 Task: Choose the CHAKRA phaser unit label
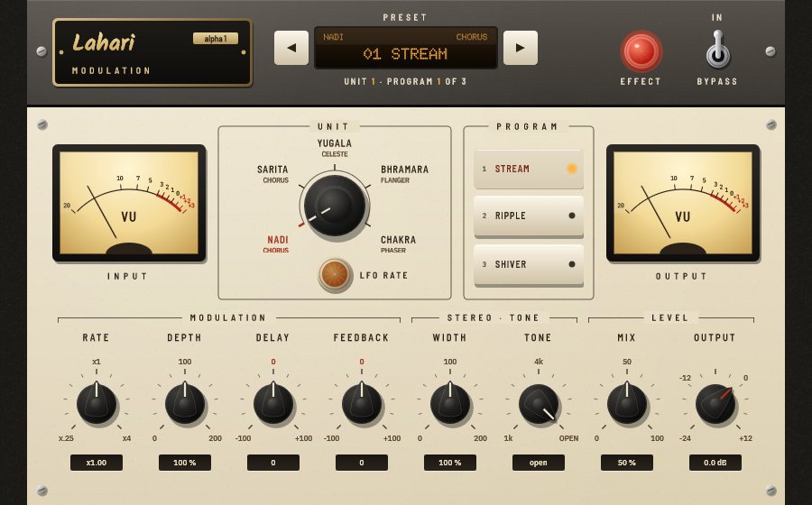pos(398,244)
